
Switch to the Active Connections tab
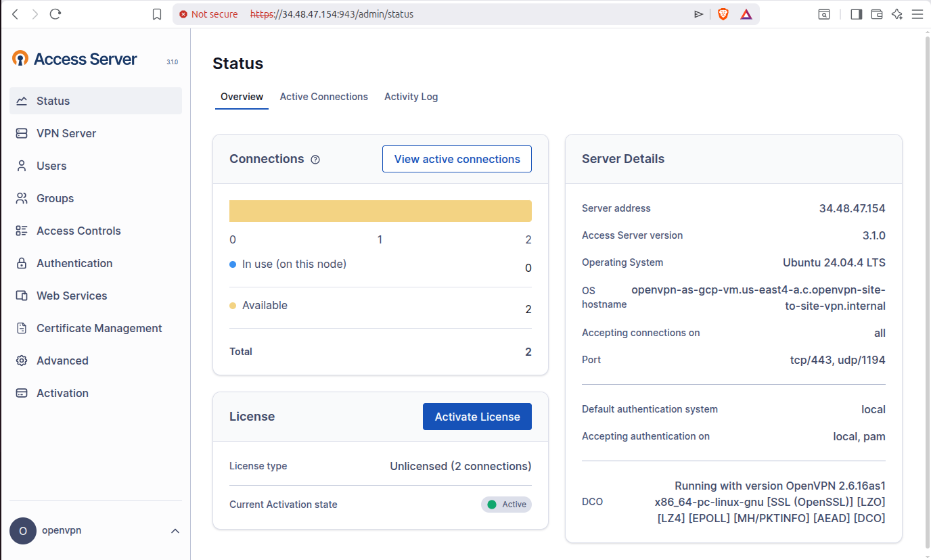click(324, 97)
